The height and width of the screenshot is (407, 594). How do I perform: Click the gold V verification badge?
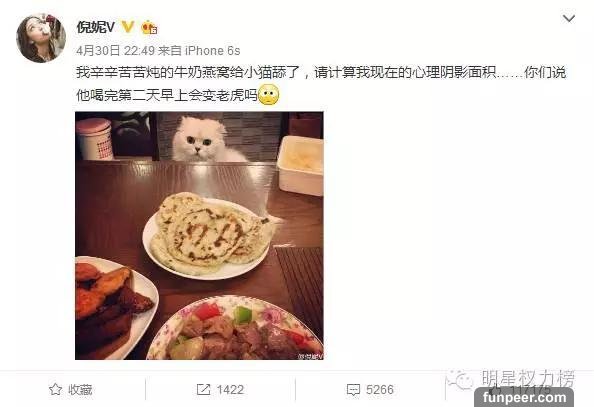pyautogui.click(x=128, y=27)
